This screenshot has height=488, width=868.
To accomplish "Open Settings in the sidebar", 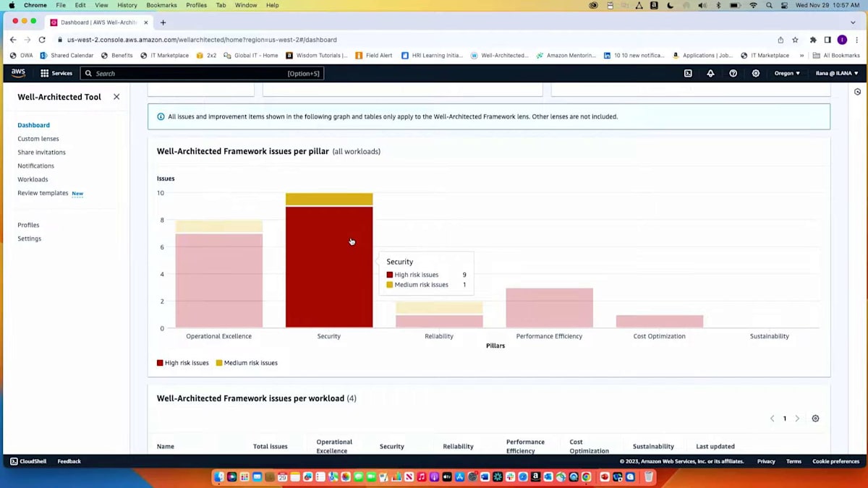I will (x=29, y=239).
